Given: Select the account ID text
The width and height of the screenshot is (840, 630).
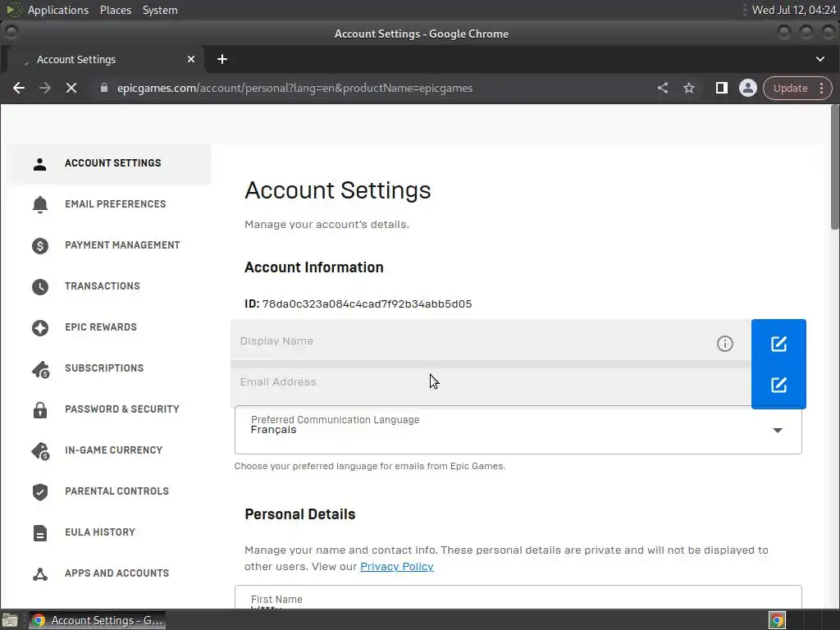Looking at the screenshot, I should (367, 304).
